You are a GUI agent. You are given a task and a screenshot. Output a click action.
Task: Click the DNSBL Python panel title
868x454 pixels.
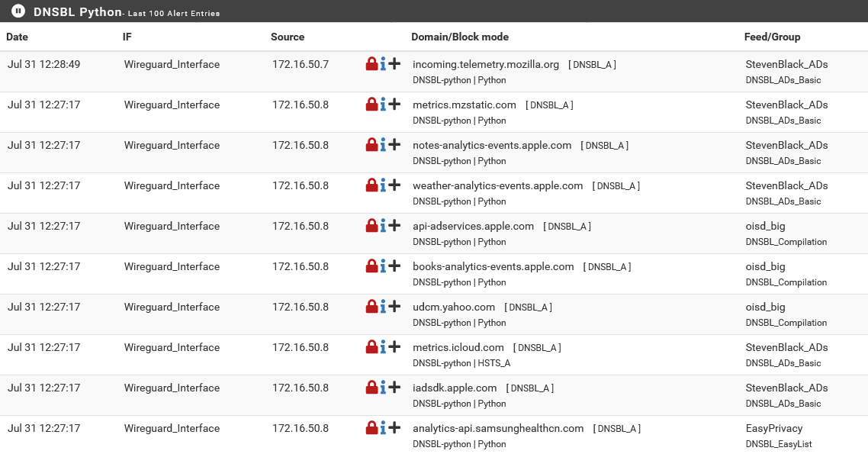[78, 11]
